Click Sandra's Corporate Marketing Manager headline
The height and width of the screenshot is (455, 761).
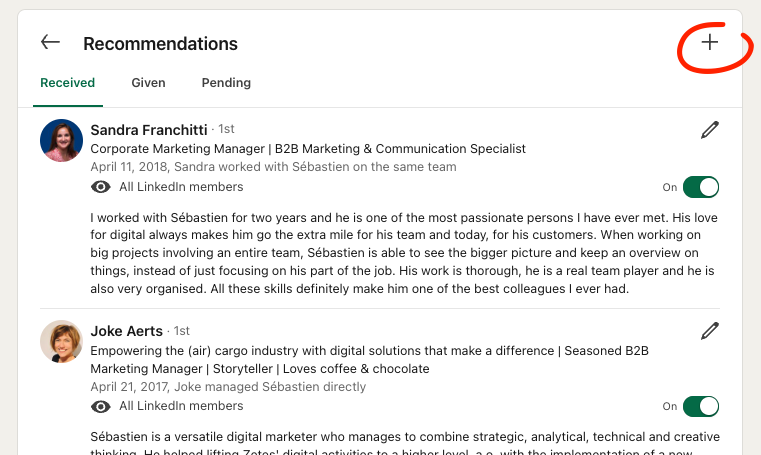[308, 148]
